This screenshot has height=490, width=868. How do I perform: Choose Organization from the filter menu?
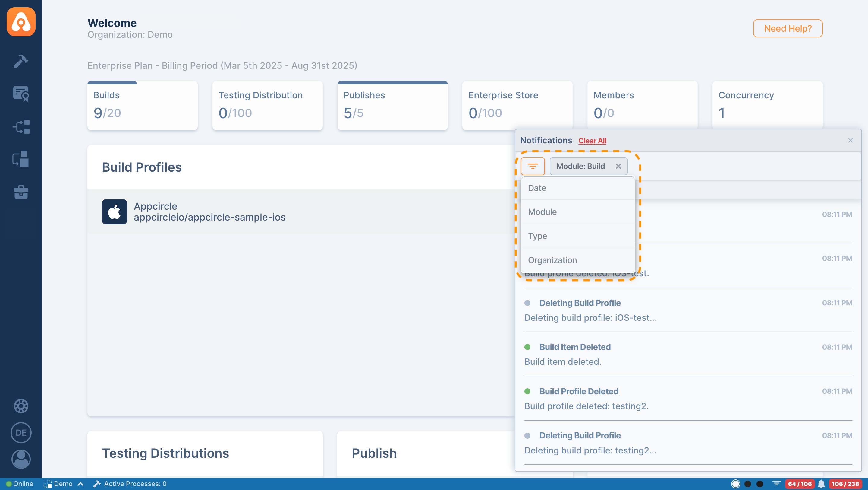552,260
